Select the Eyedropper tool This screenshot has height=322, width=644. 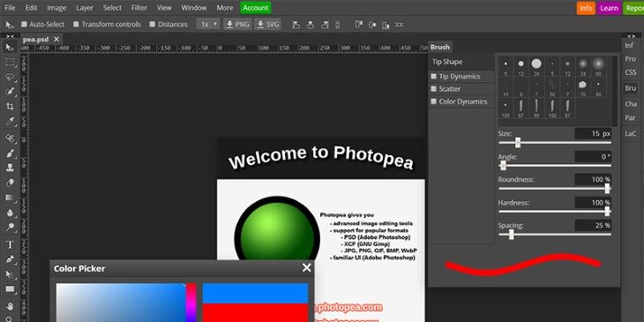tap(10, 122)
